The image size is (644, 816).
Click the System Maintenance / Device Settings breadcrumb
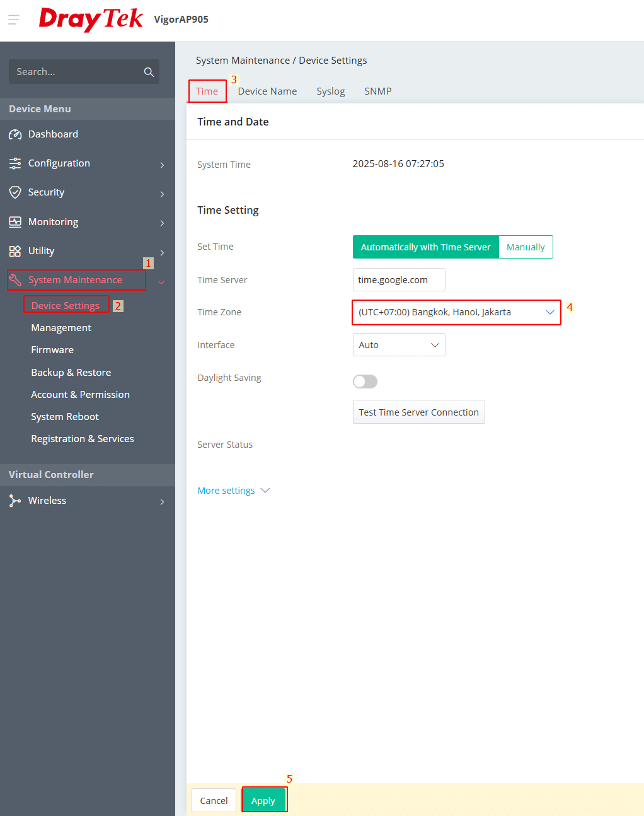click(x=282, y=61)
